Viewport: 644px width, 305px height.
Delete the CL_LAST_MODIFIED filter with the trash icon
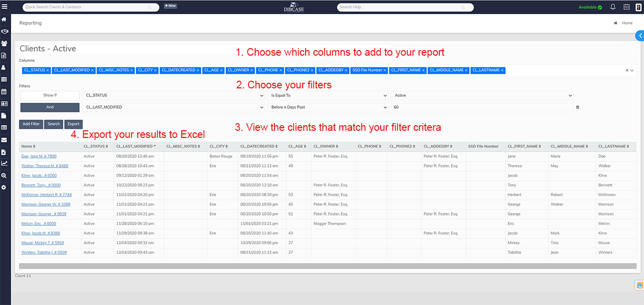tap(578, 107)
